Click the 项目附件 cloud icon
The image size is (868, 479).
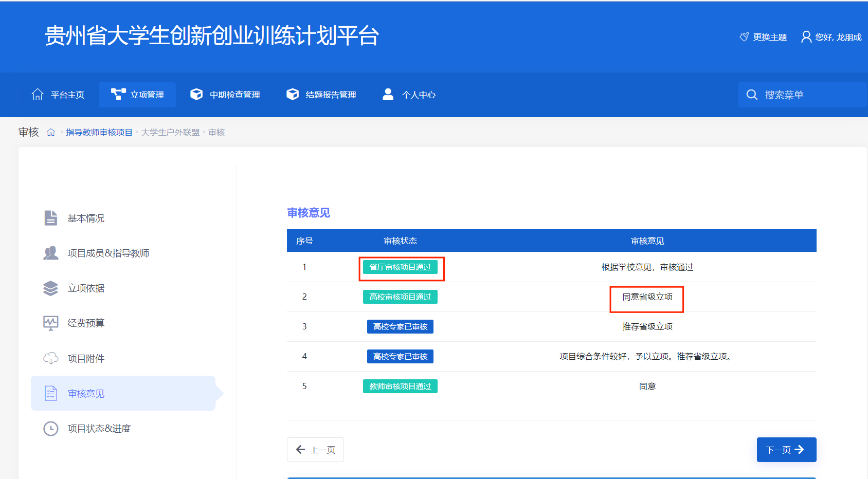pos(50,358)
